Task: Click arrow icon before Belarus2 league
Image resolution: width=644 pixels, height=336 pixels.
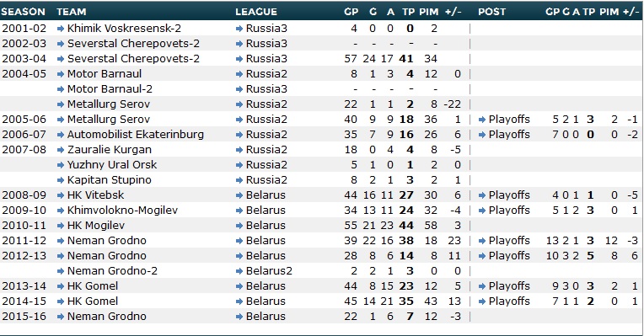Action: coord(239,272)
